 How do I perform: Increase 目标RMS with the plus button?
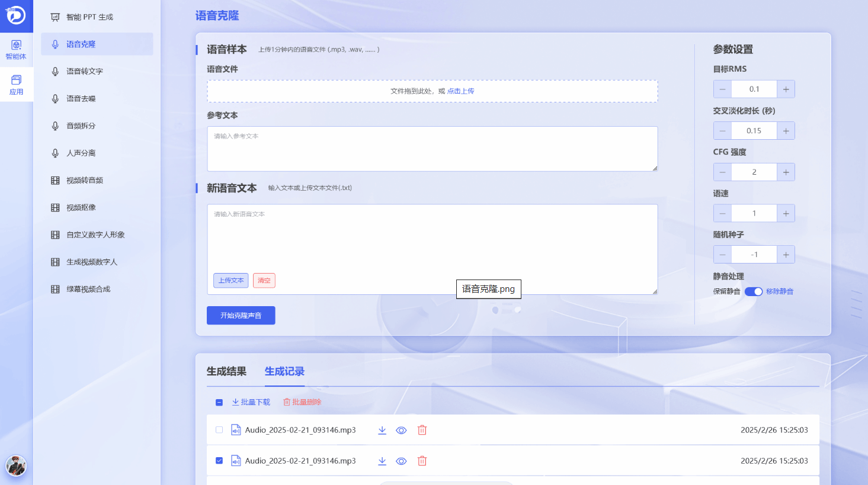coord(786,89)
